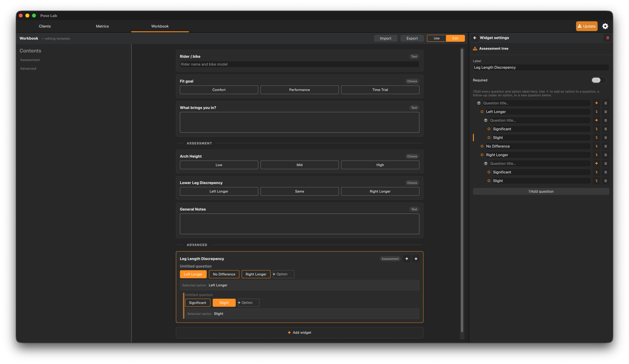Focus the What brings you in text area

pyautogui.click(x=299, y=122)
